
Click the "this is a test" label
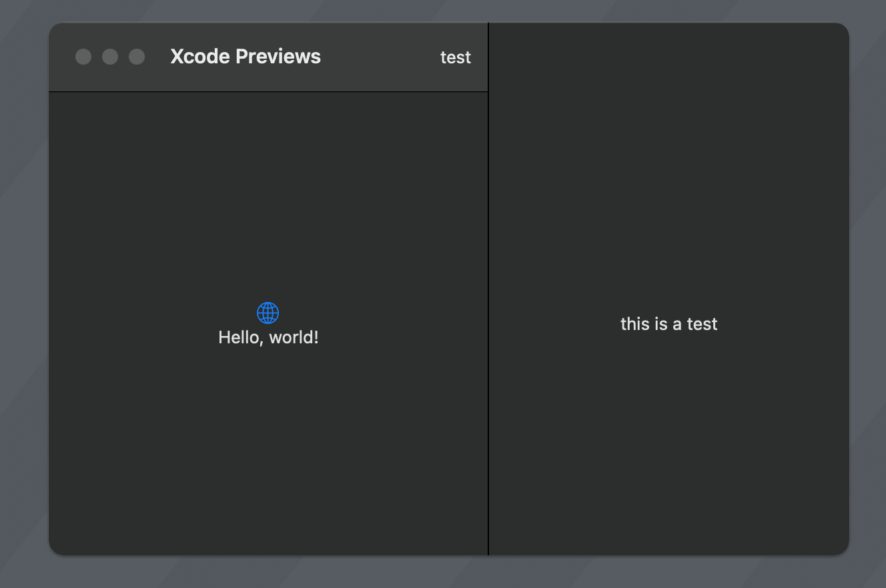669,324
